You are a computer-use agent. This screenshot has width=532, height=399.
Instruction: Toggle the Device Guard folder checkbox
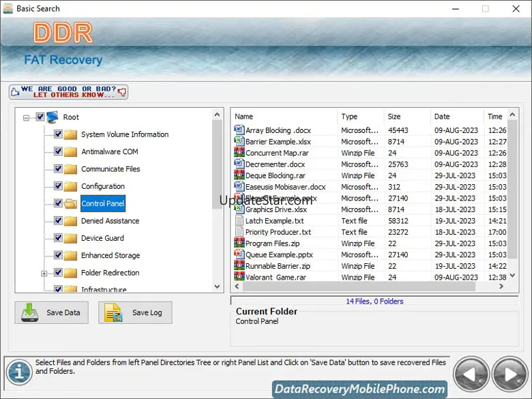coord(58,238)
